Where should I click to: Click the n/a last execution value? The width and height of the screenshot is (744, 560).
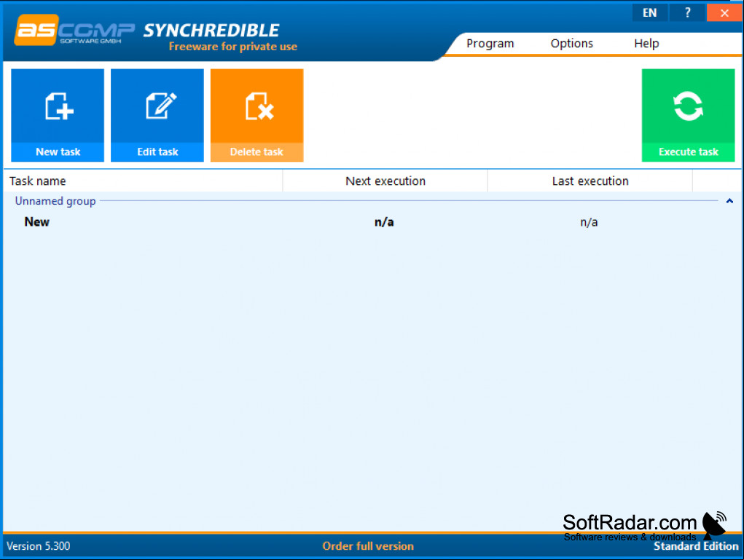pyautogui.click(x=589, y=222)
